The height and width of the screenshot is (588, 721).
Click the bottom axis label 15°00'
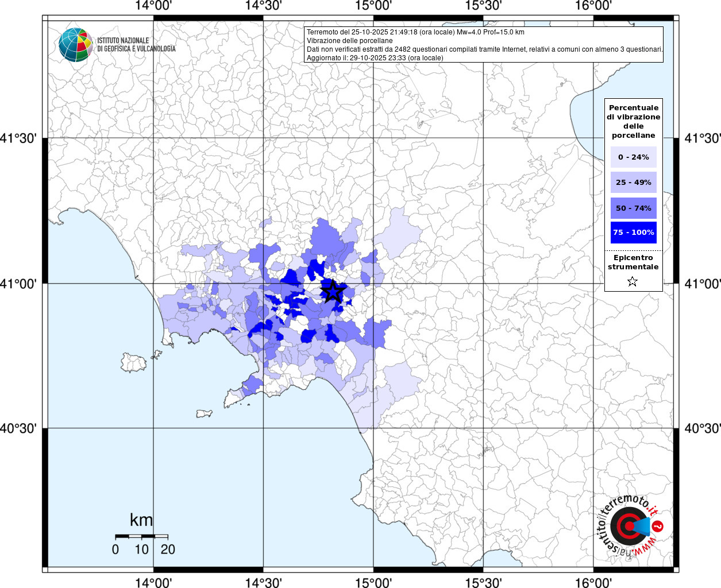click(373, 582)
